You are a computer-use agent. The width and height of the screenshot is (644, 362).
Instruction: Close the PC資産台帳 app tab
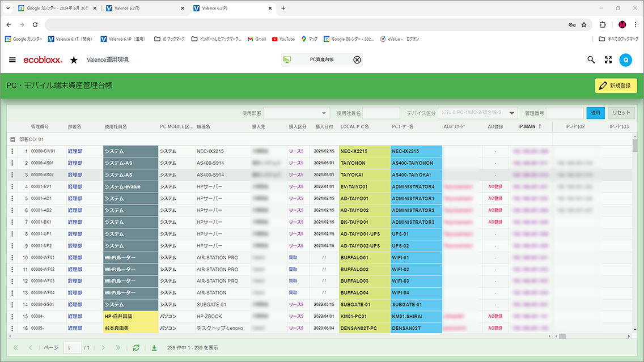coord(357,60)
